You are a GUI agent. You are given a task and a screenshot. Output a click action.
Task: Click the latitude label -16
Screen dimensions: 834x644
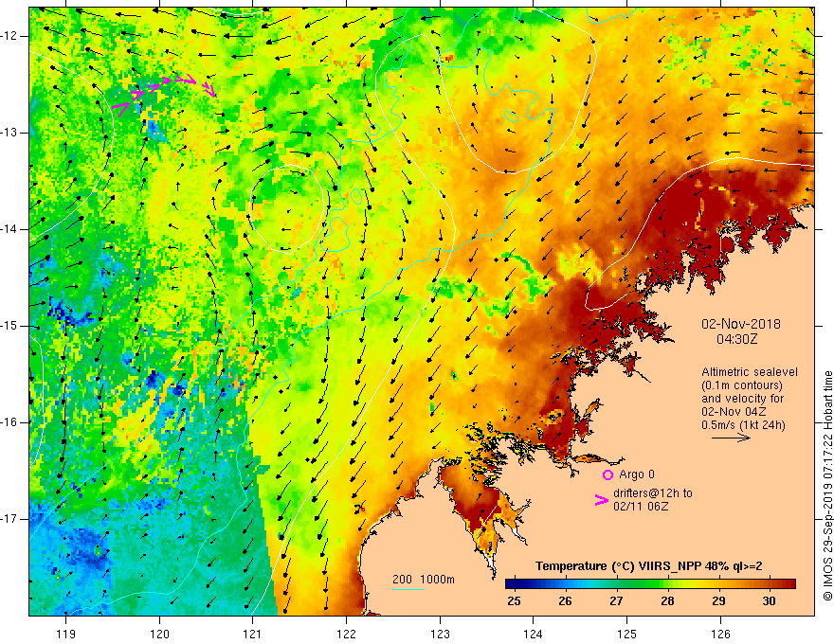tap(9, 422)
